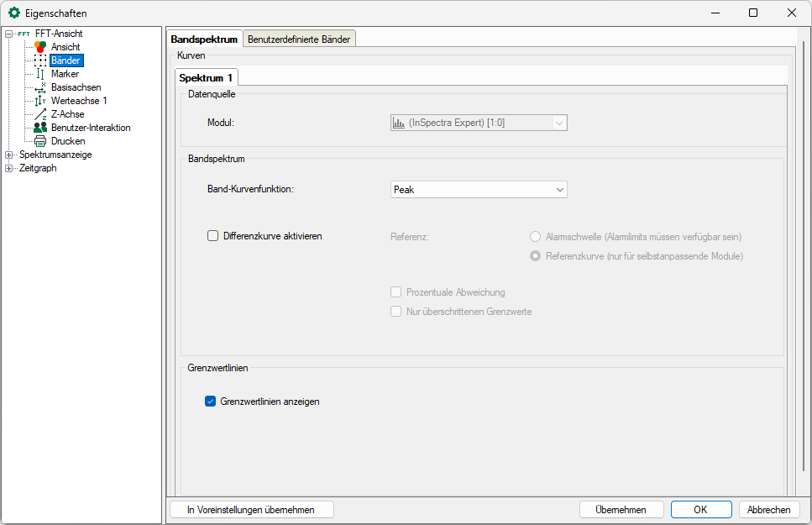Select the Spektrum 1 tab
This screenshot has width=812, height=525.
pyautogui.click(x=206, y=77)
